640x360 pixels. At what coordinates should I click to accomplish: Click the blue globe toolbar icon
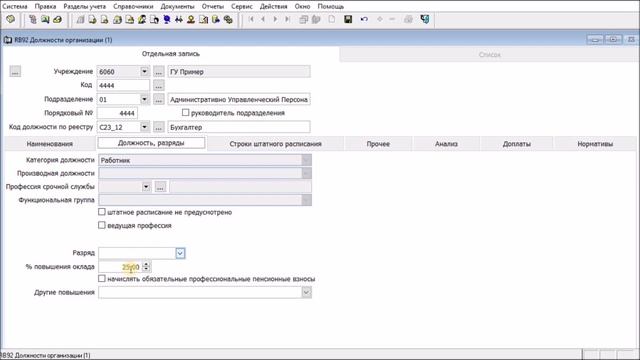coord(167,19)
